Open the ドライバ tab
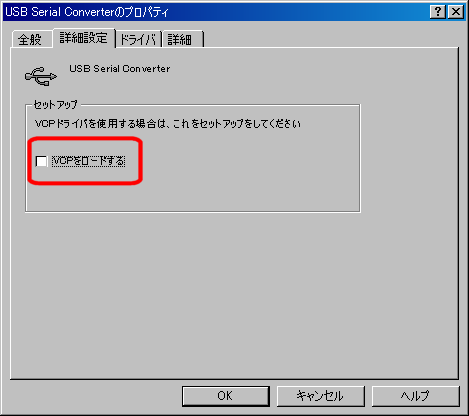The height and width of the screenshot is (416, 469). point(138,40)
